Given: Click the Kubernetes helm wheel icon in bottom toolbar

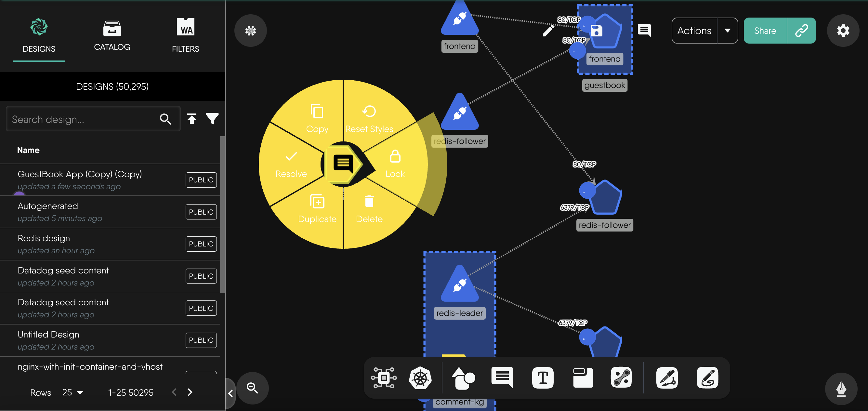Looking at the screenshot, I should pos(420,378).
